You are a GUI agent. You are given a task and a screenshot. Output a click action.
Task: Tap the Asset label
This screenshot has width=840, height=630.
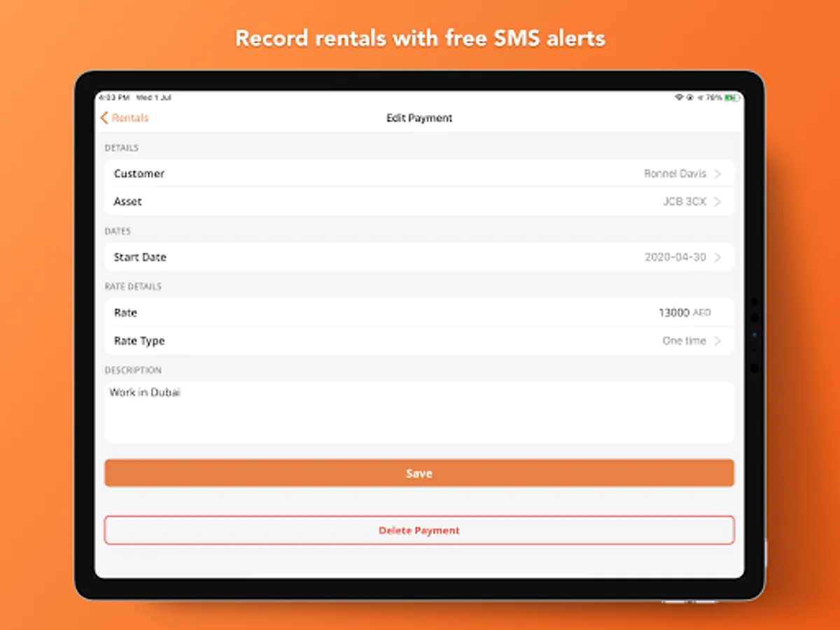128,202
